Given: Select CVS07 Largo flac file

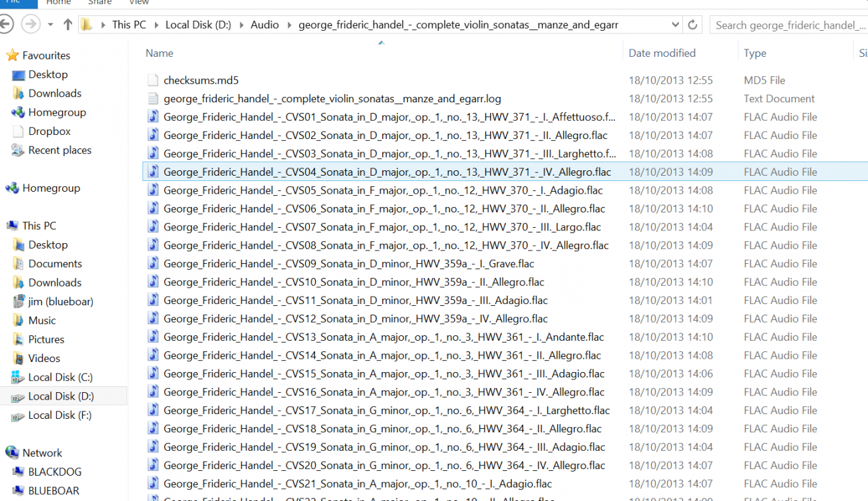Looking at the screenshot, I should click(x=382, y=227).
